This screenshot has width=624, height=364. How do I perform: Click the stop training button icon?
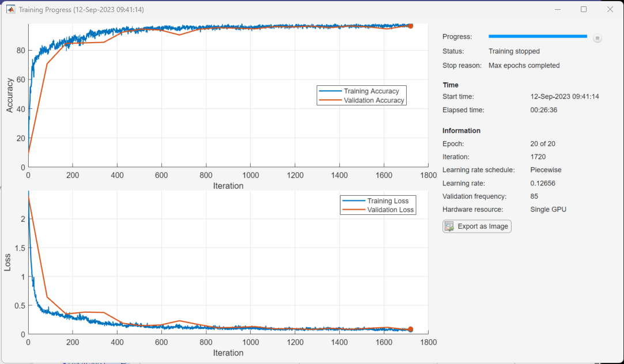click(x=597, y=38)
